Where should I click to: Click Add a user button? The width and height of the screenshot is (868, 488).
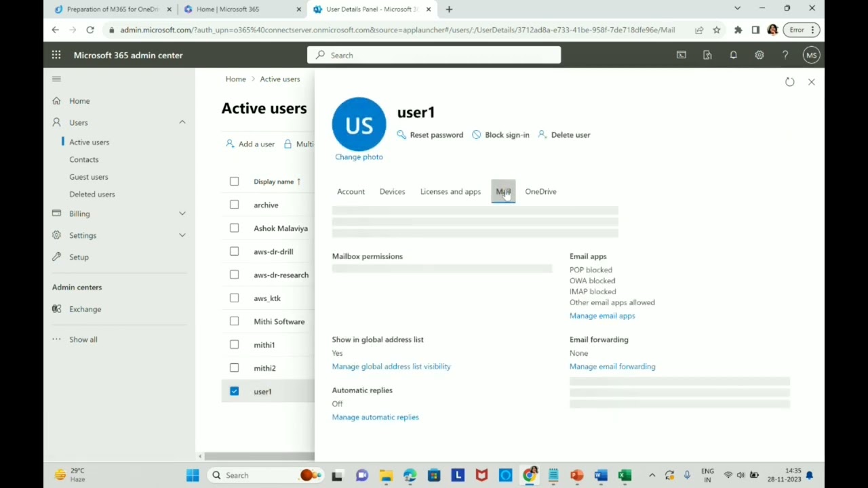[250, 144]
